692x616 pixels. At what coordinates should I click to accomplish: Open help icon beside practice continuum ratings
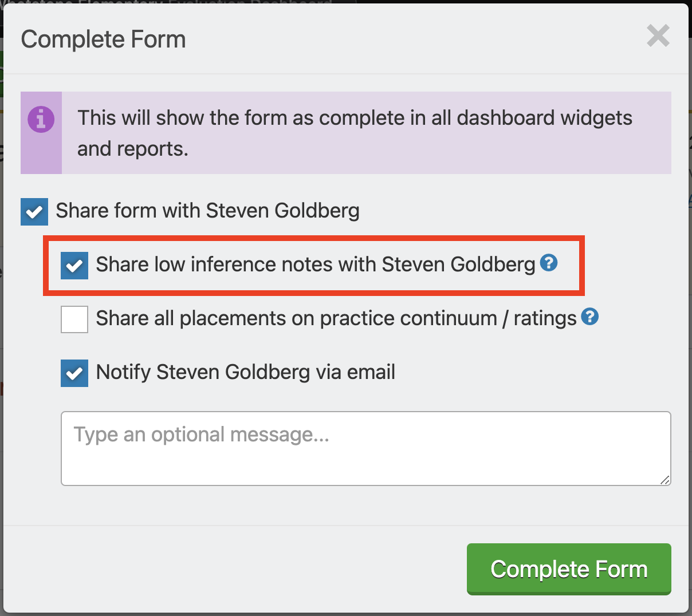point(590,317)
